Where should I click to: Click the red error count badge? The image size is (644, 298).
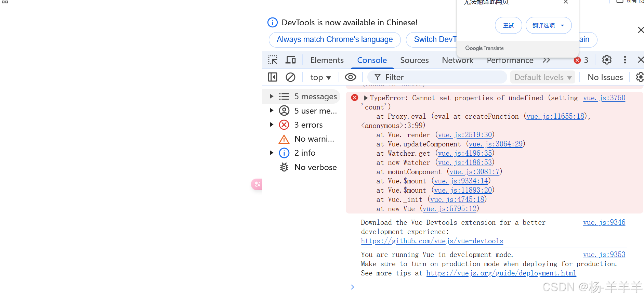tap(581, 60)
